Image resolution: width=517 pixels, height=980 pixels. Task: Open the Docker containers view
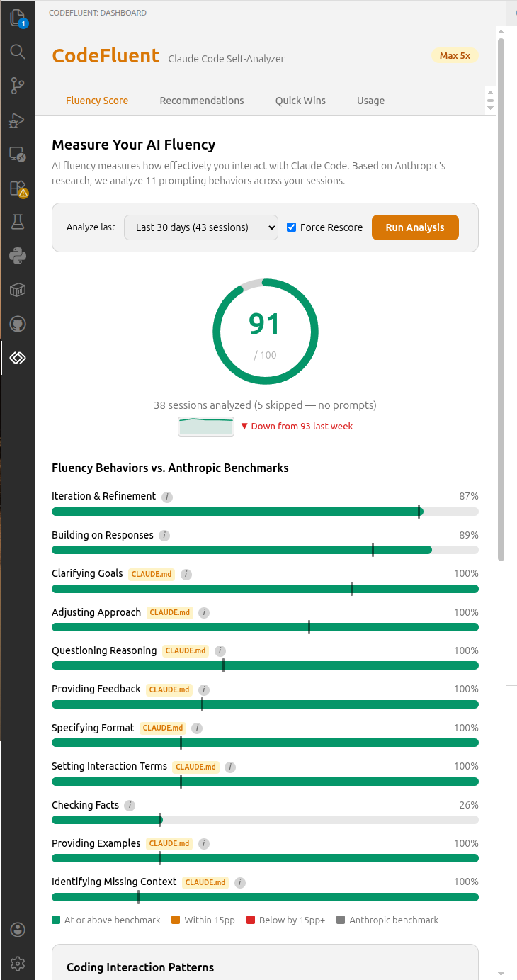[17, 289]
